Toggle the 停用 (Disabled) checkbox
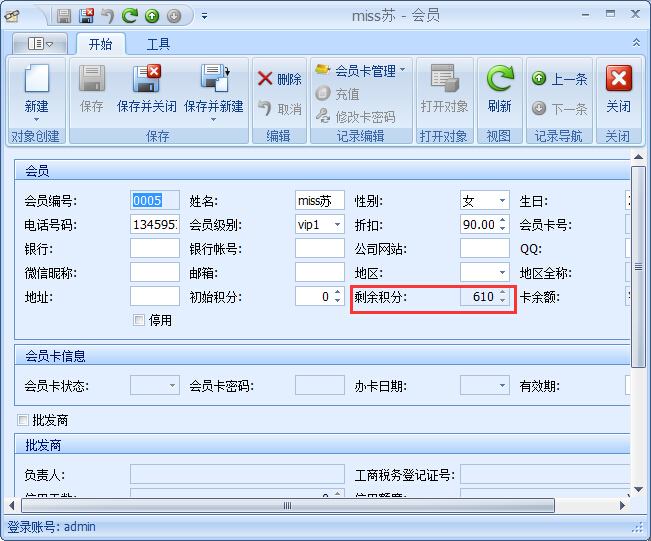The height and width of the screenshot is (541, 651). (139, 320)
